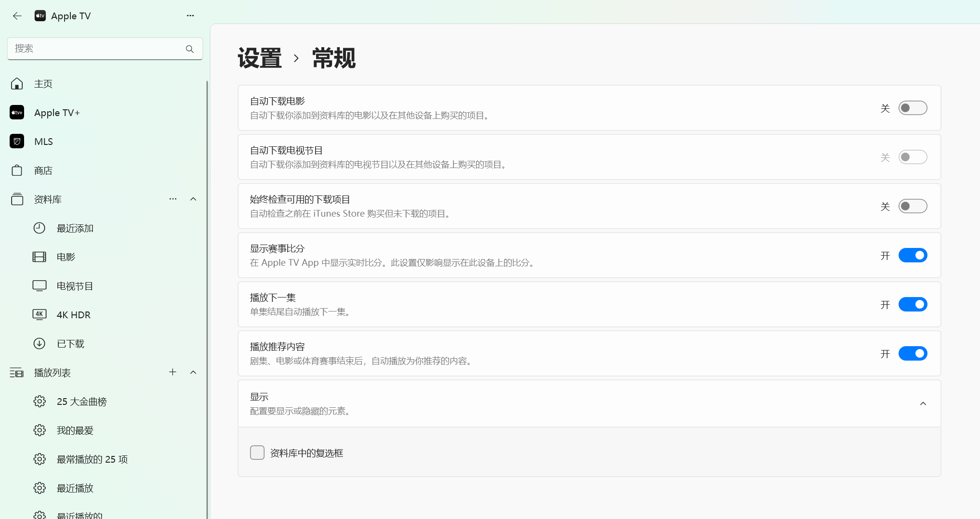Open 已下载 download icon
The width and height of the screenshot is (980, 519).
[x=40, y=344]
